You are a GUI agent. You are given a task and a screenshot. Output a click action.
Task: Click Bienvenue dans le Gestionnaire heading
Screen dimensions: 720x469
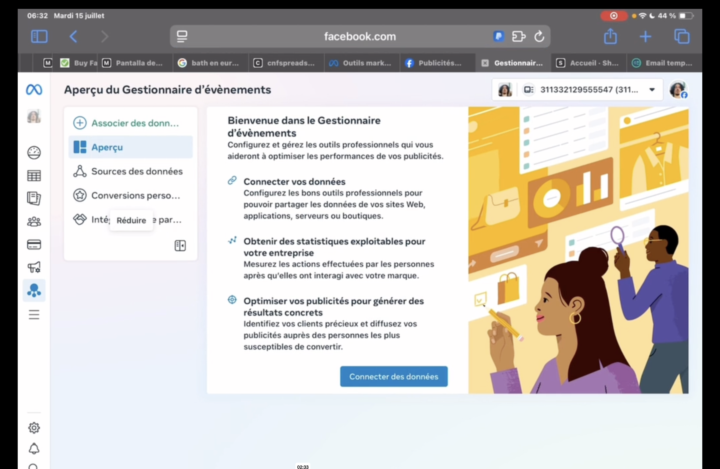click(x=304, y=127)
